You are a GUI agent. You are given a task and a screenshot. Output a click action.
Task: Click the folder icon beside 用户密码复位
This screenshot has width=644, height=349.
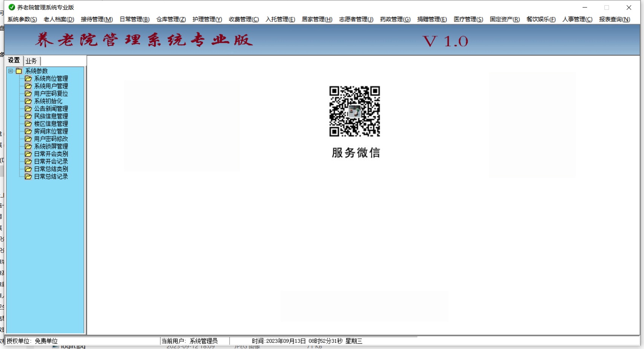[x=28, y=93]
